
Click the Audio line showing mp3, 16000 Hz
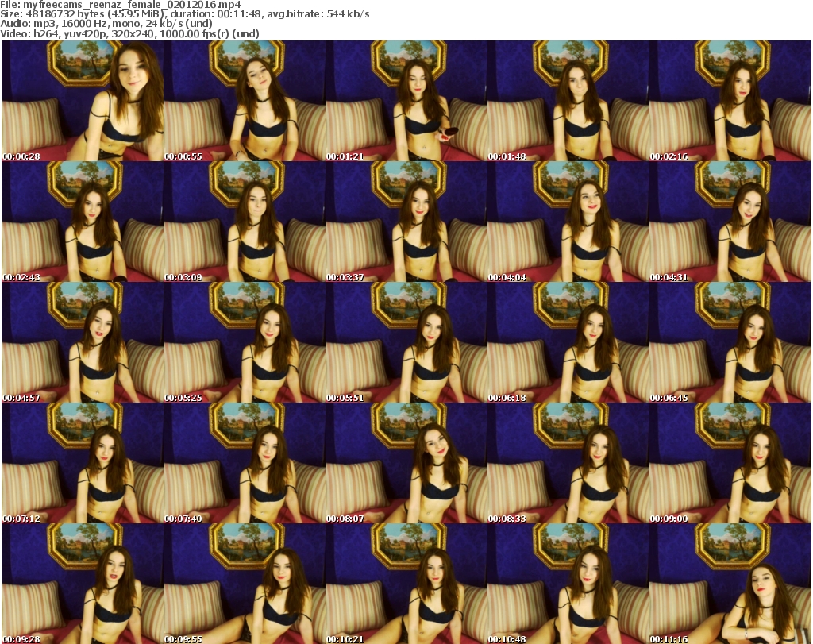106,24
